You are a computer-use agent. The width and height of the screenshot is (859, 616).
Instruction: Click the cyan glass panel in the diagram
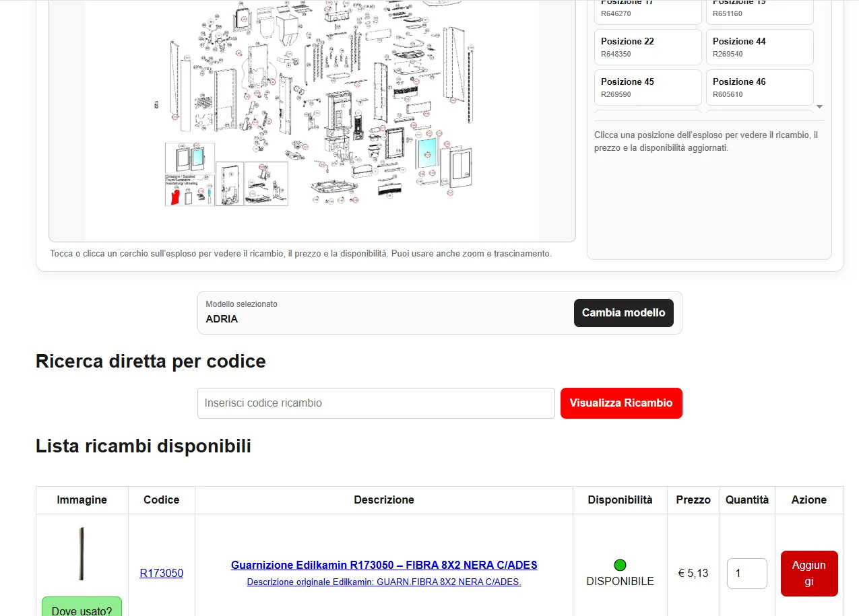tap(426, 153)
